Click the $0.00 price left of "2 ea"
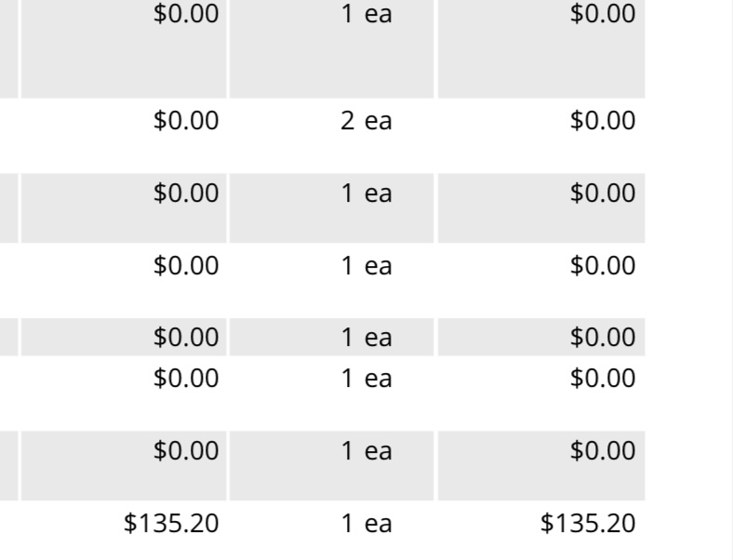 (x=186, y=121)
